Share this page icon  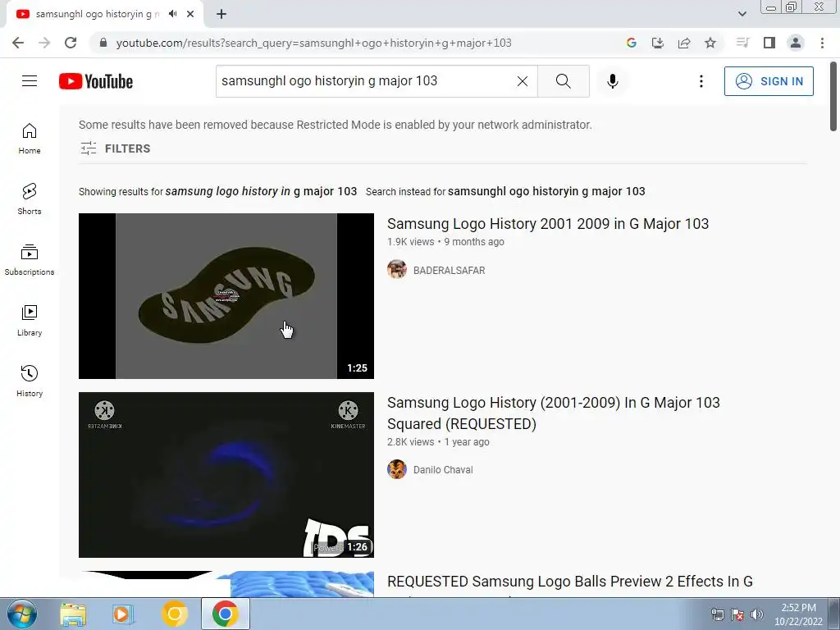[683, 43]
